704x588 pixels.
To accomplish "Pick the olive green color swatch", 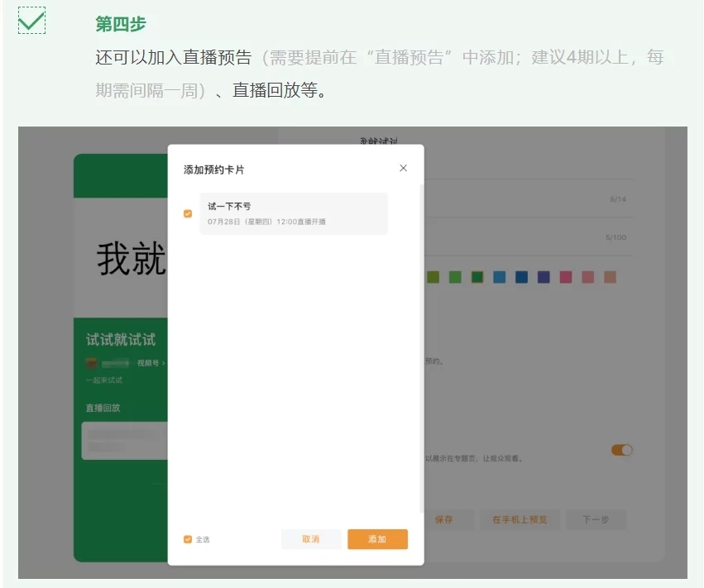I will click(433, 277).
